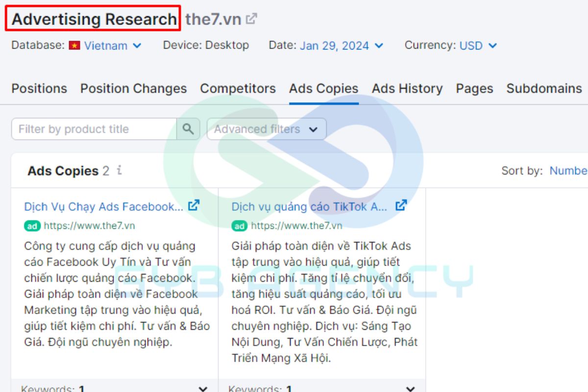Viewport: 588px width, 392px height.
Task: Select the Ads Copies tab
Action: tap(324, 89)
